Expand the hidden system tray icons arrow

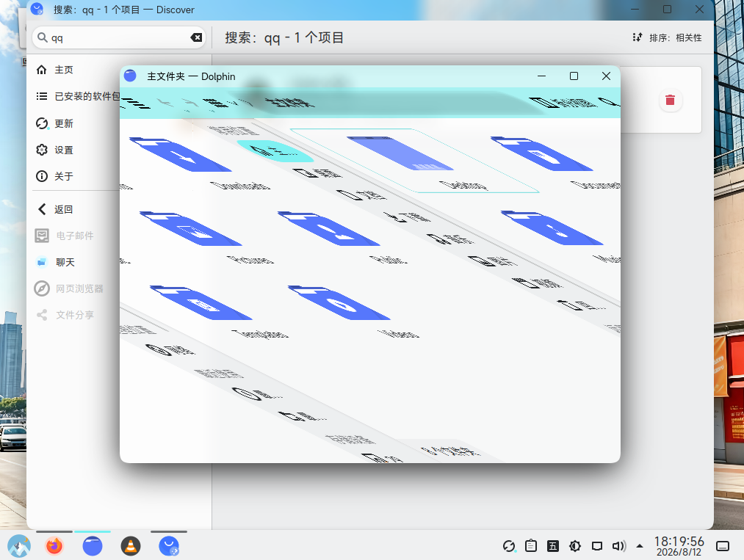pos(640,546)
